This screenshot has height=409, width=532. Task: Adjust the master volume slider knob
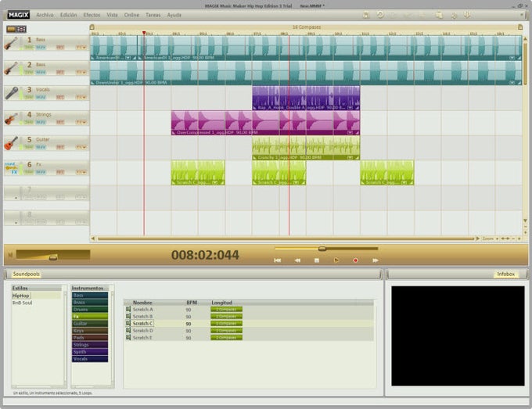point(53,258)
